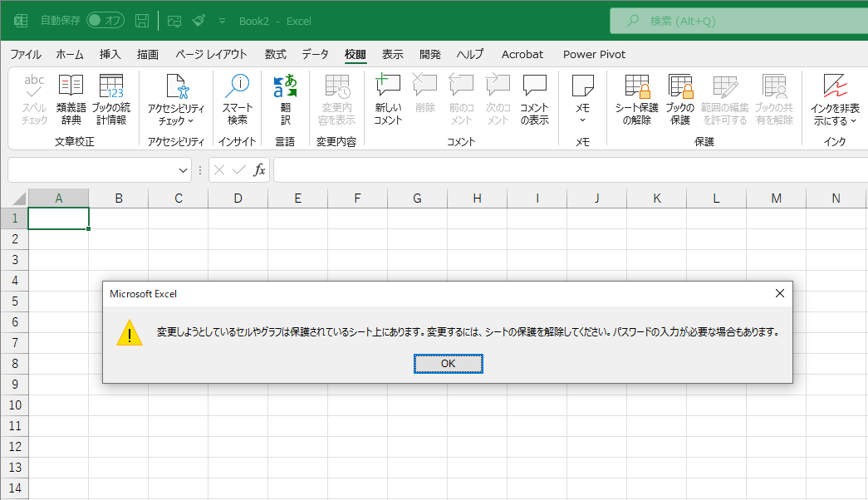The image size is (868, 500).
Task: Open the Power Pivot tab
Action: pyautogui.click(x=595, y=54)
